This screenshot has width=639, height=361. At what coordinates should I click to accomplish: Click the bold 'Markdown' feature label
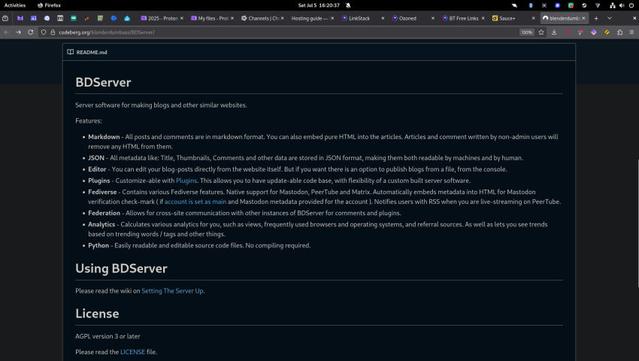click(104, 137)
